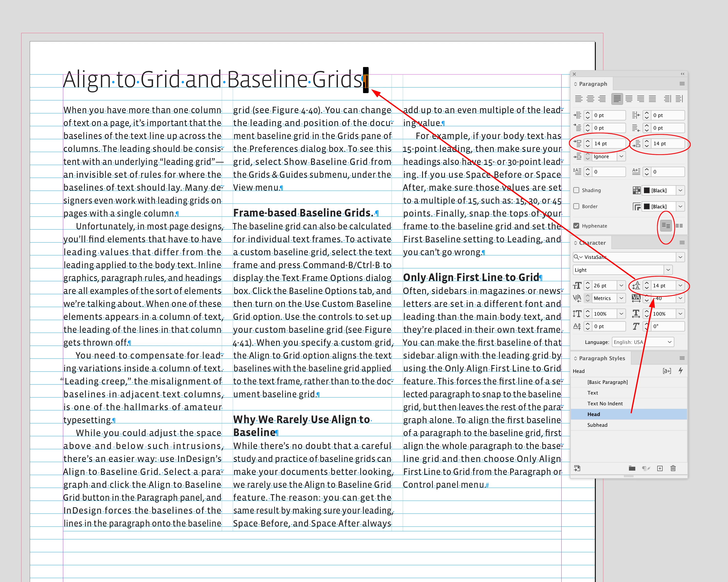Select Justify with last line left icon

point(617,99)
